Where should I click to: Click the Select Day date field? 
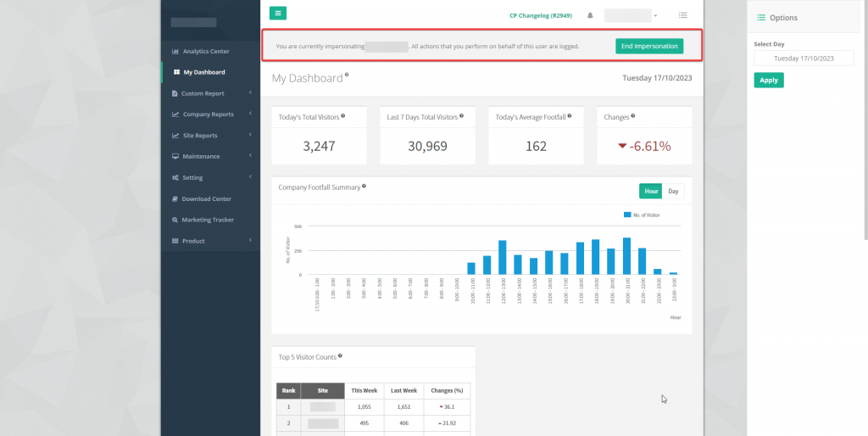point(804,59)
